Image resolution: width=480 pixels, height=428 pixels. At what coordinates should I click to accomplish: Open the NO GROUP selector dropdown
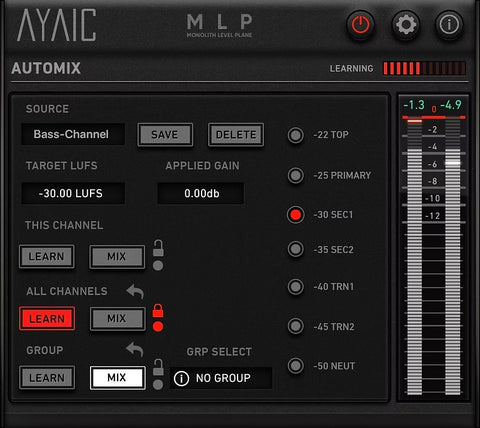[x=221, y=378]
